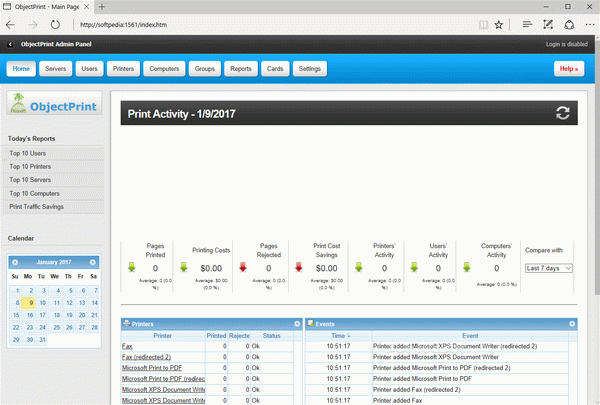Click the browser address bar URL
Viewport: 600px width, 405px height.
[x=123, y=25]
